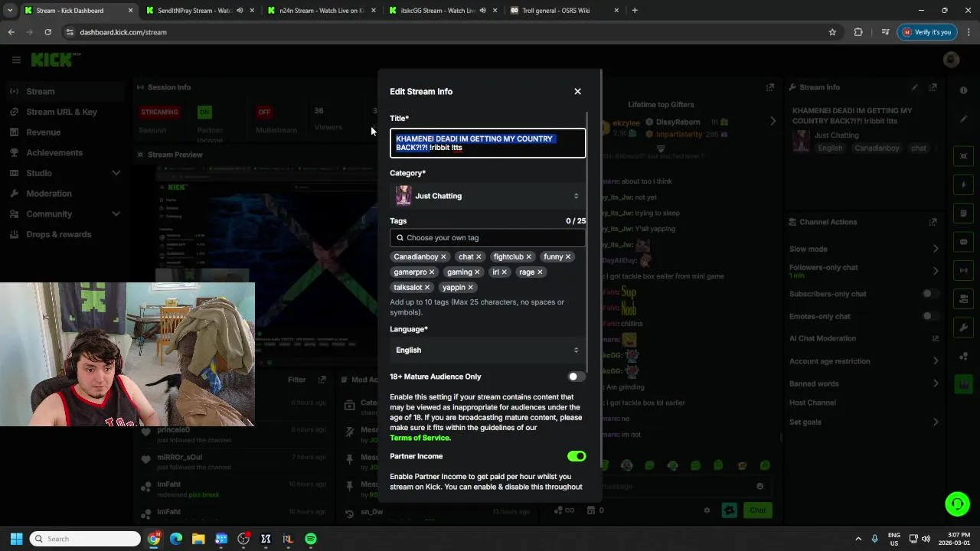Click the Verify it's you button
Image resolution: width=980 pixels, height=551 pixels.
(x=926, y=32)
